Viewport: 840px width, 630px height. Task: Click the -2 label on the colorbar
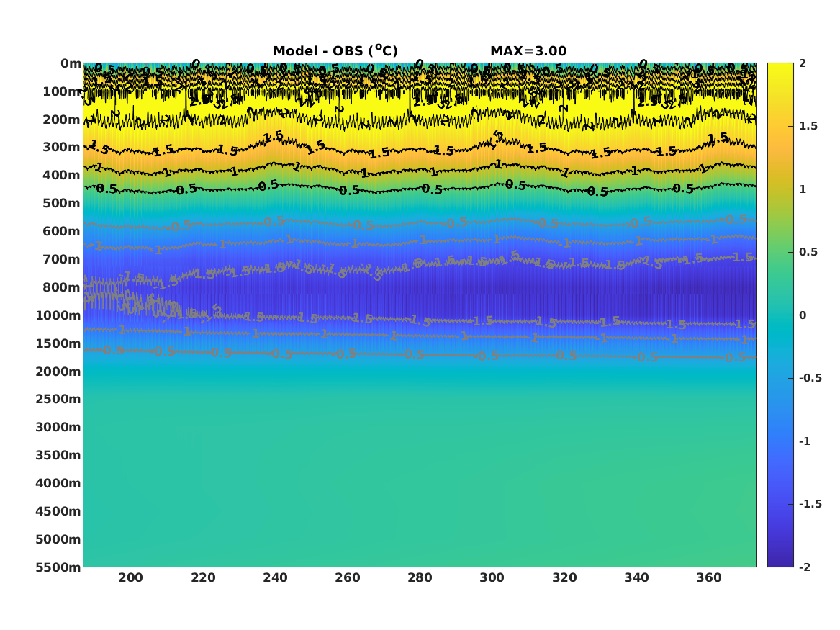pyautogui.click(x=805, y=567)
